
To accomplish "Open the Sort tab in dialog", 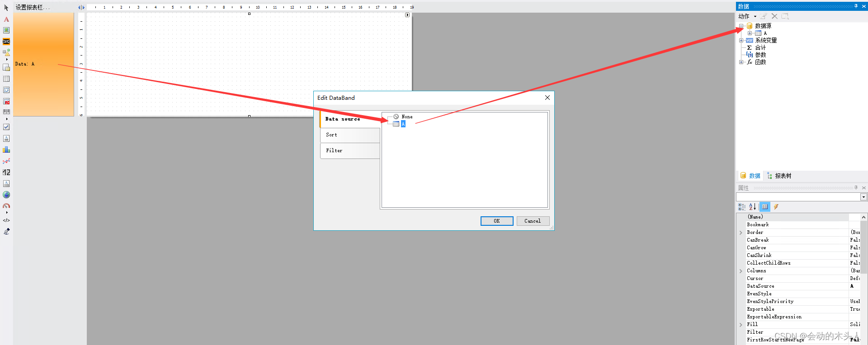I will coord(350,135).
